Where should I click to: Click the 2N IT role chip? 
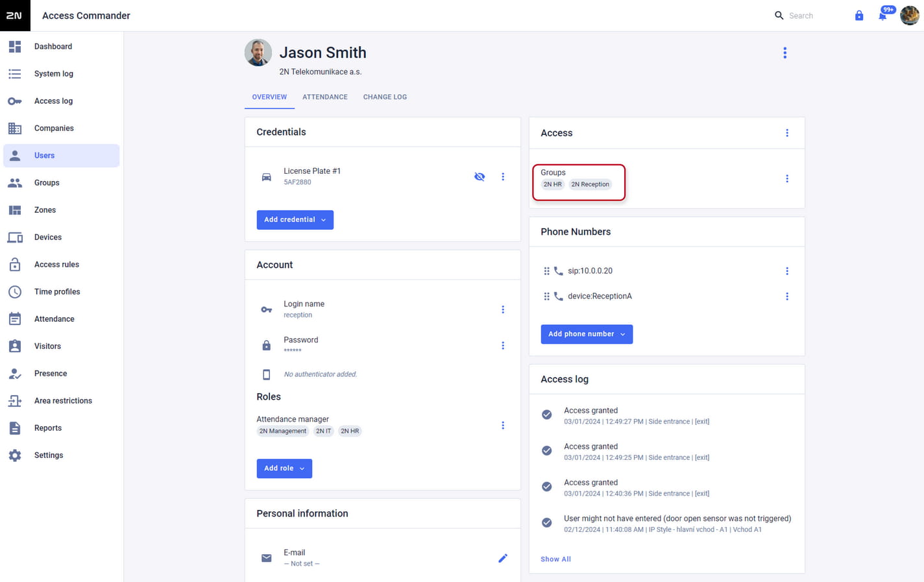pos(324,431)
